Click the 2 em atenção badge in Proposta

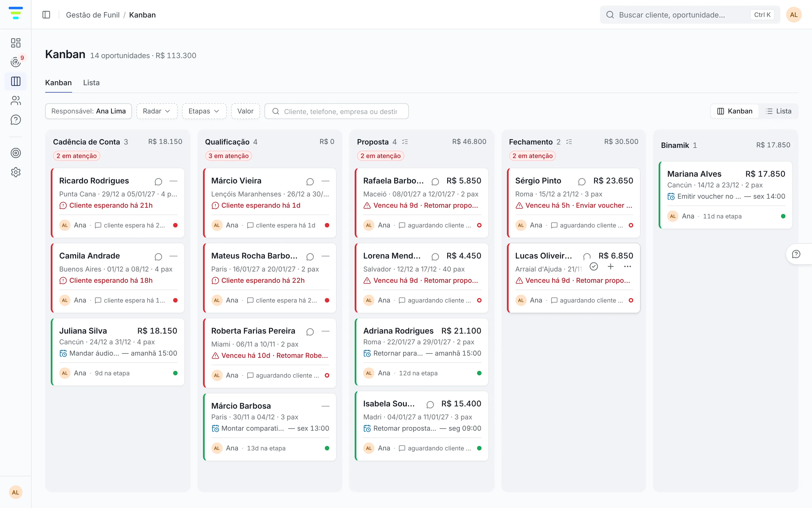click(381, 156)
